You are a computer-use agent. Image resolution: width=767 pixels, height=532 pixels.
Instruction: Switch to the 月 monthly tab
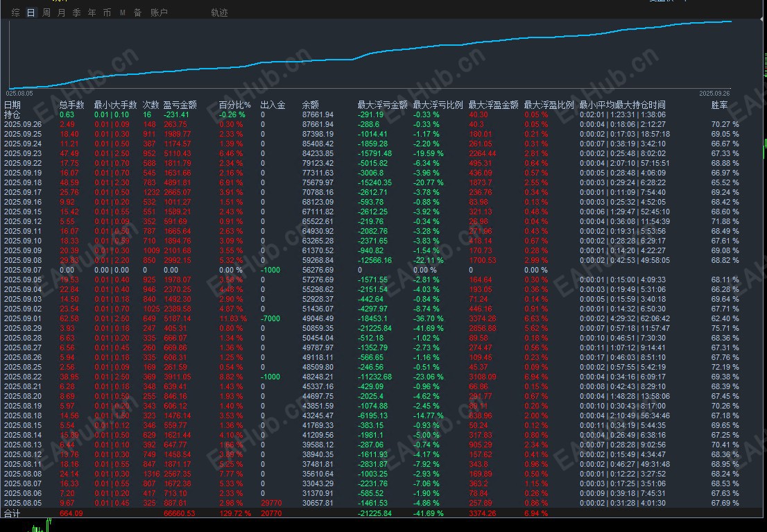tap(61, 12)
